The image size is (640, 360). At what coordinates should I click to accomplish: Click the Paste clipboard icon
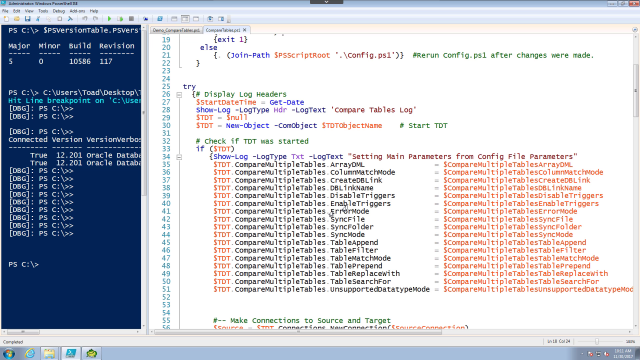[60, 19]
